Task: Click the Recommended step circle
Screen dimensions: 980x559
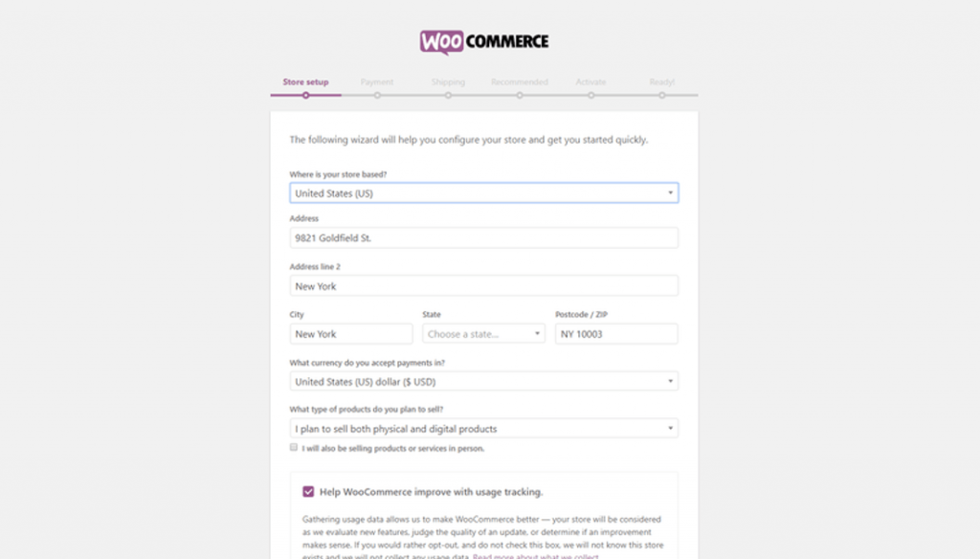Action: click(520, 96)
